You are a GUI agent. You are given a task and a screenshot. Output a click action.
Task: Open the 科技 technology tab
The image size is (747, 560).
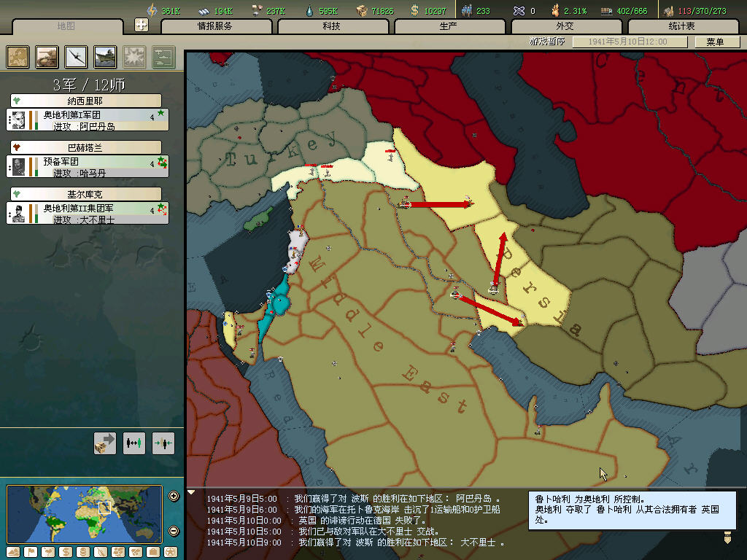point(332,26)
